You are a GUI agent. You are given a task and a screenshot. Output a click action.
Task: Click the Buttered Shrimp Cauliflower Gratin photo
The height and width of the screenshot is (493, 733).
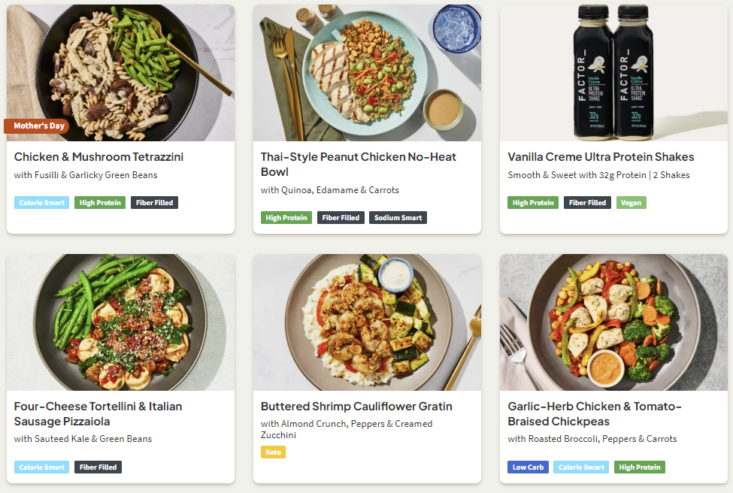(366, 322)
